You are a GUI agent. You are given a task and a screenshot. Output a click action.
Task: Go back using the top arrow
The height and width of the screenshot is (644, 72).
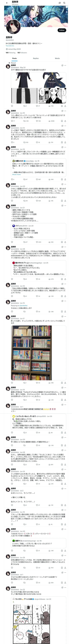point(7,3)
